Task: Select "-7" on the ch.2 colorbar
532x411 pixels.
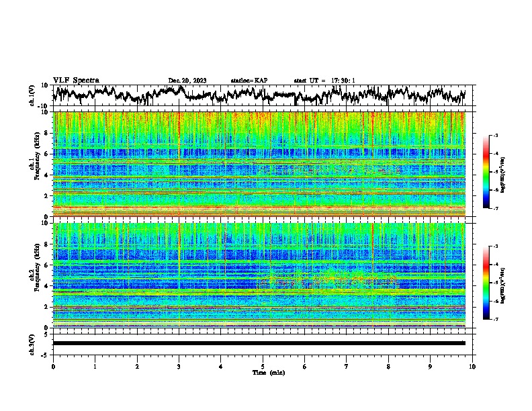Action: (495, 320)
